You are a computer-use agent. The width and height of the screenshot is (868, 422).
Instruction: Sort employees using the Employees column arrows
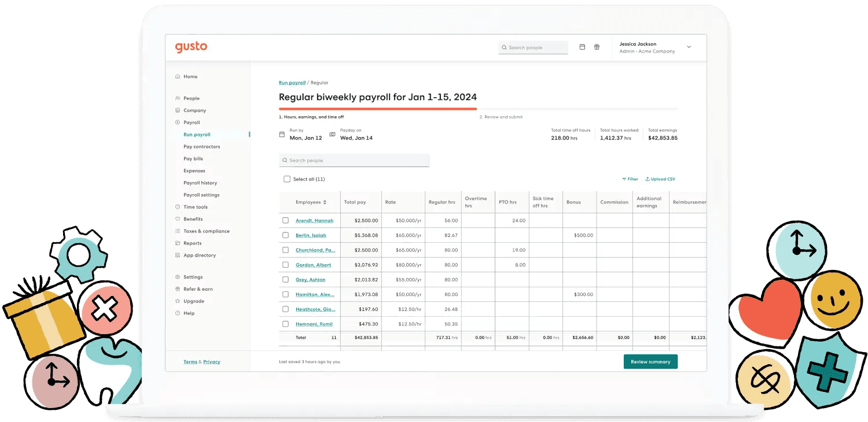tap(324, 202)
